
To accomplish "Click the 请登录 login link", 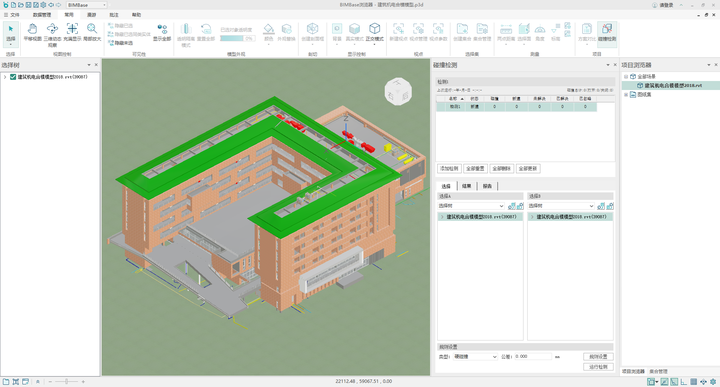I will pyautogui.click(x=663, y=5).
